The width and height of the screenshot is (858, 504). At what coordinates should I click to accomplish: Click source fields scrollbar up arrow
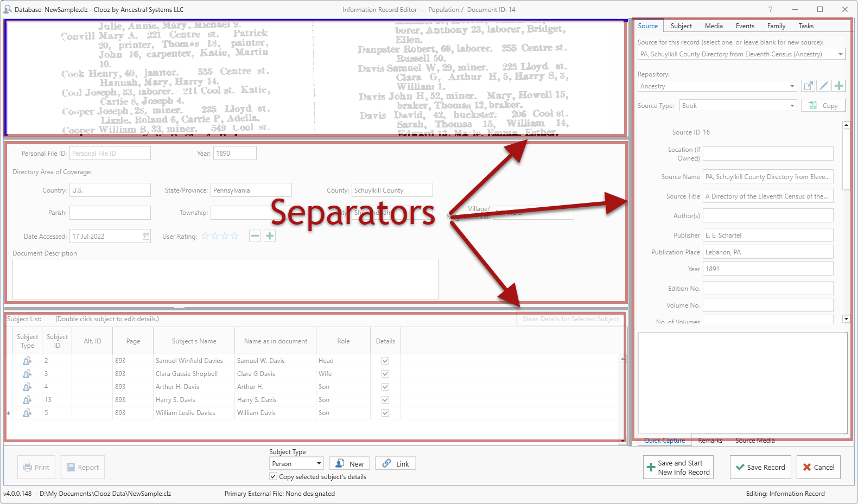click(846, 125)
